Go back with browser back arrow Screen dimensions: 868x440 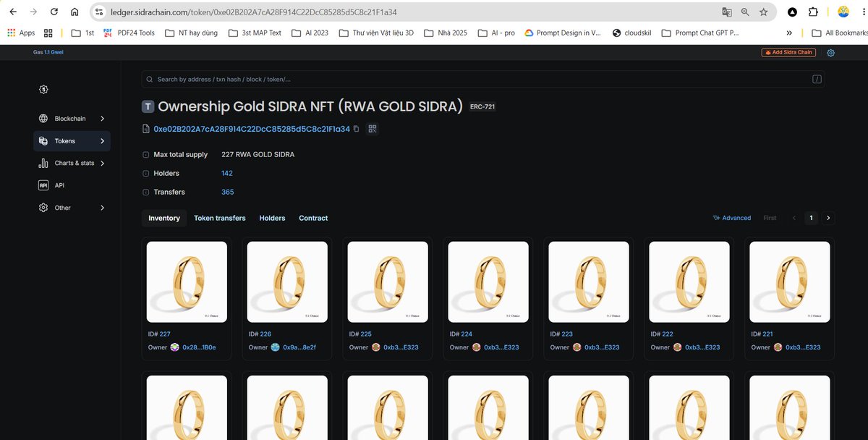12,12
